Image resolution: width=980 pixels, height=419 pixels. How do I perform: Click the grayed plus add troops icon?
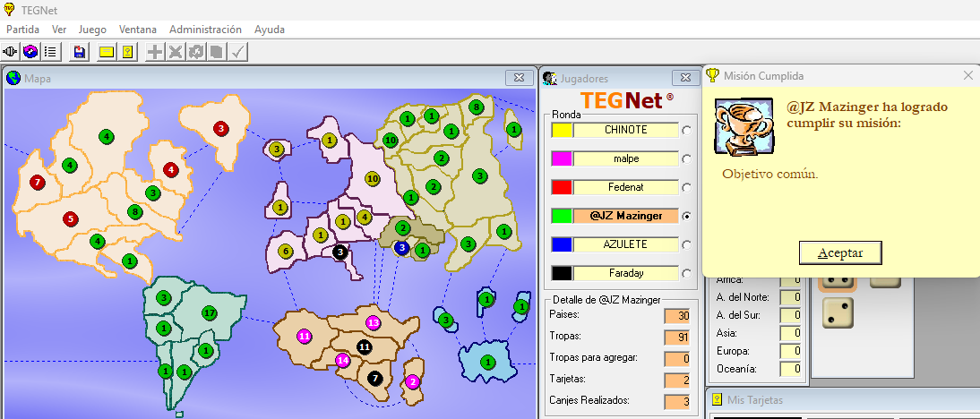[x=154, y=52]
